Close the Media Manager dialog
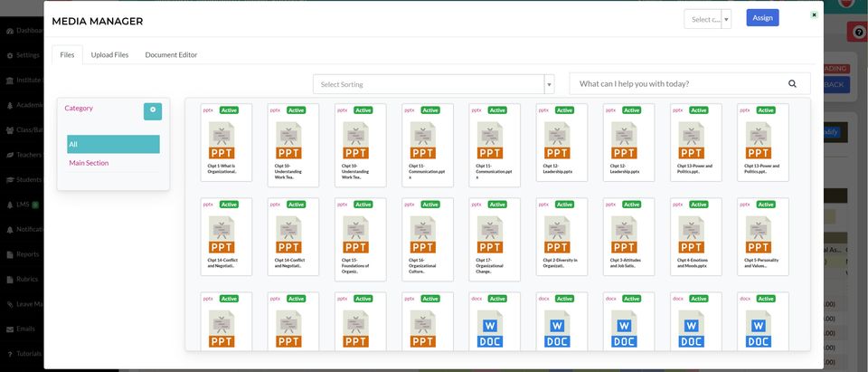 (x=815, y=15)
